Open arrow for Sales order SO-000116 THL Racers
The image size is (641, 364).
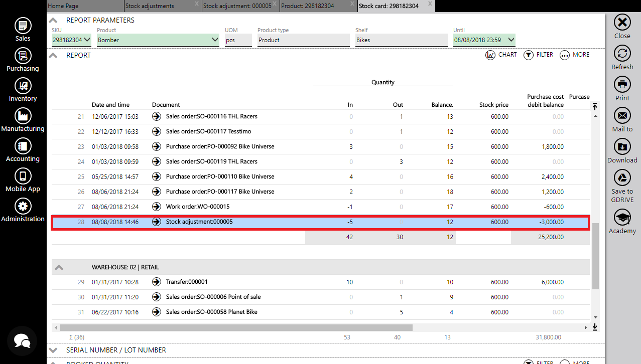tap(157, 116)
